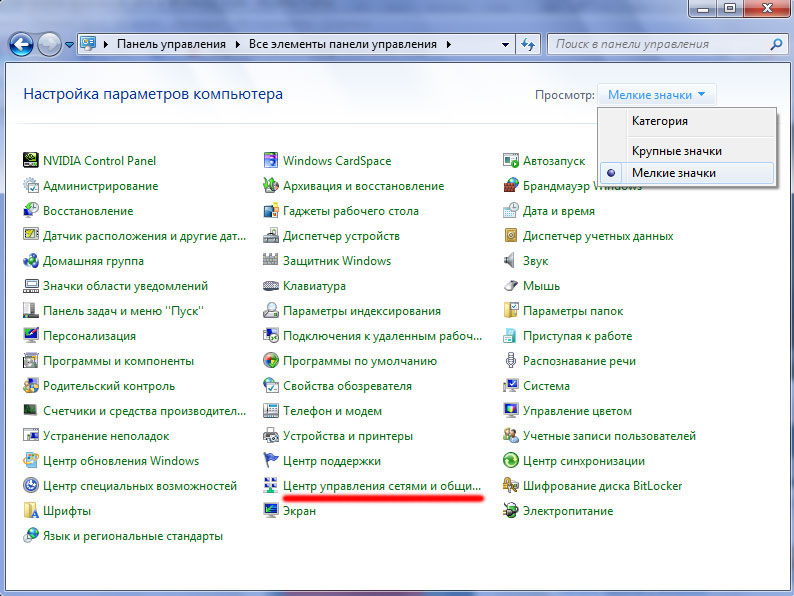The height and width of the screenshot is (596, 794).
Task: Open Язык и региональные стандарты link
Action: [x=133, y=536]
